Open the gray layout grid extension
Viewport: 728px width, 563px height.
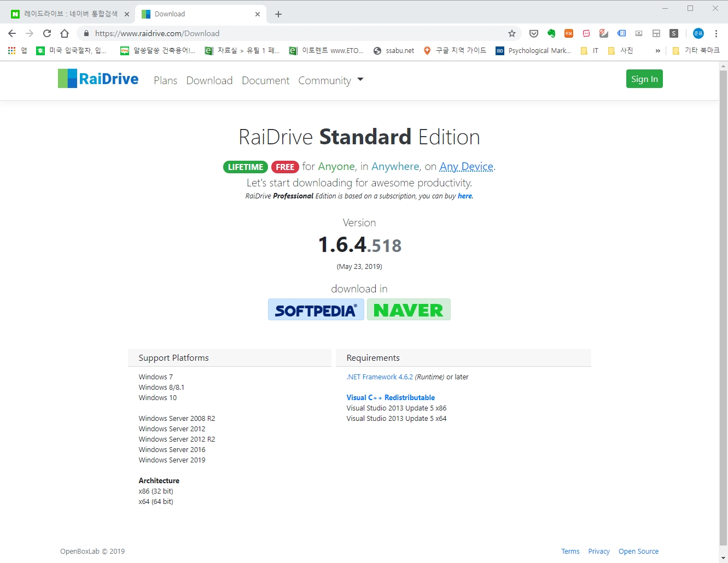656,33
